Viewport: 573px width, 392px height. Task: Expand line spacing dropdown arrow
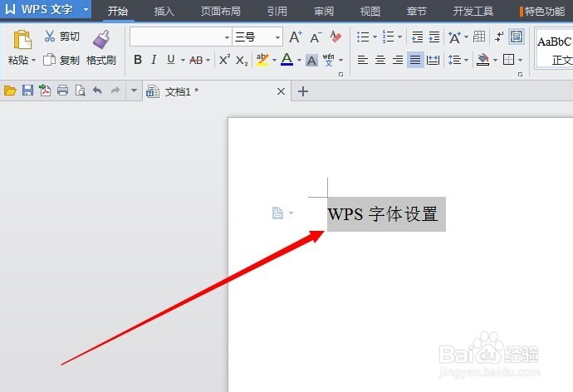467,60
